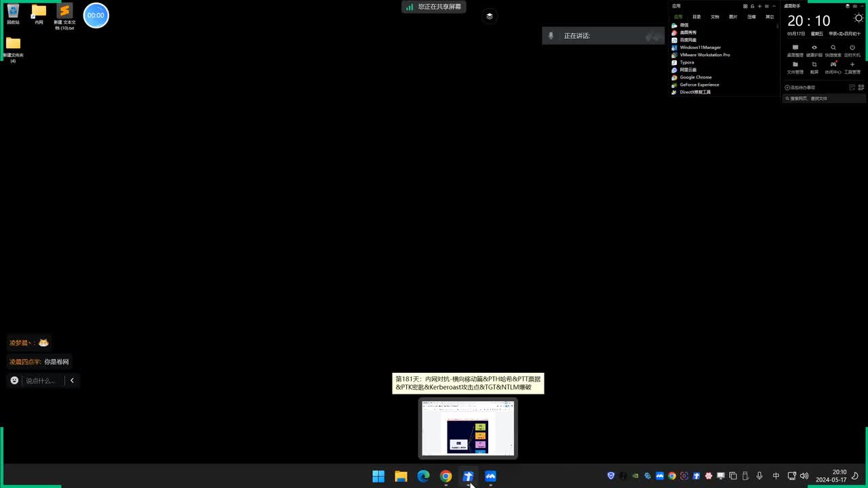Click the layers icon below the sharing bar

click(x=490, y=16)
